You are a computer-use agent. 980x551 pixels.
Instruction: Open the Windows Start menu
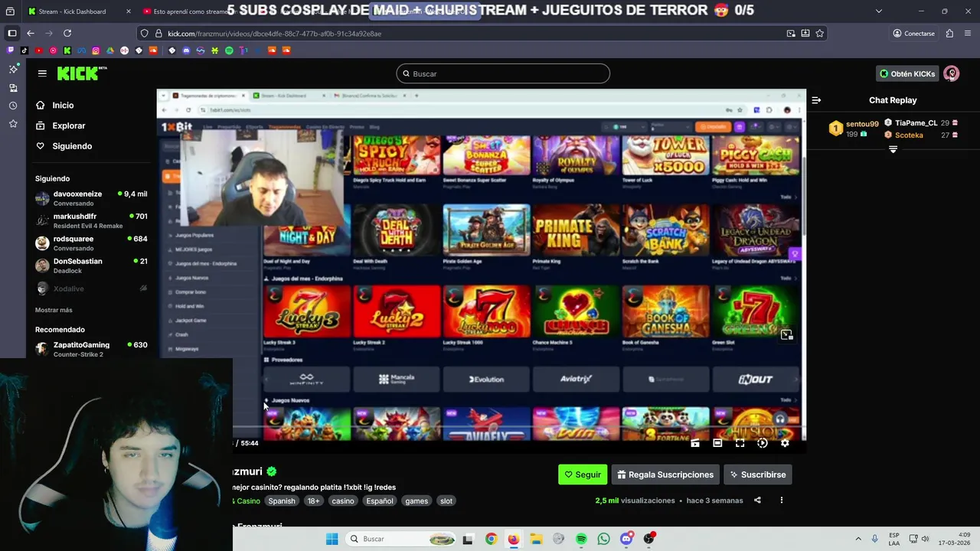click(332, 539)
